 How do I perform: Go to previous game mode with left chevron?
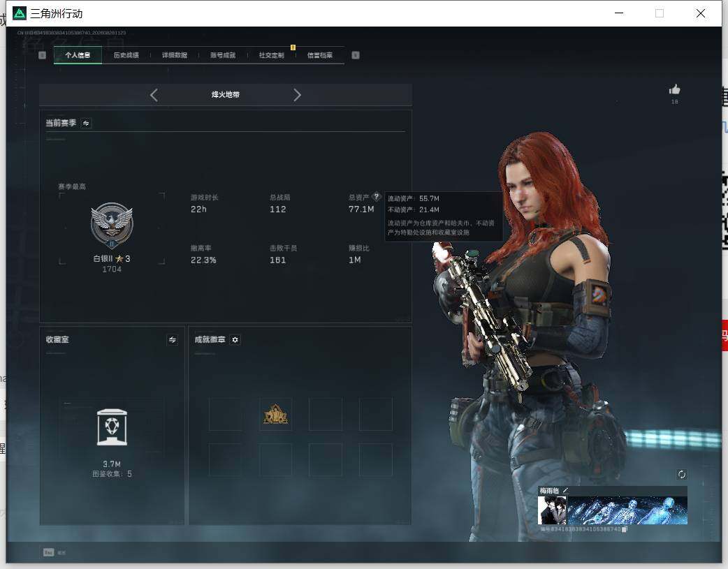[154, 95]
